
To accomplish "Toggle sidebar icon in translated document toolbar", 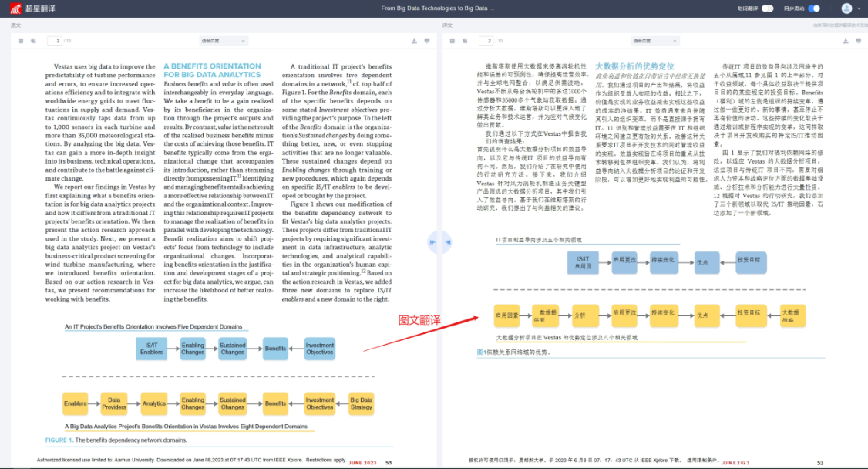I will coord(453,40).
